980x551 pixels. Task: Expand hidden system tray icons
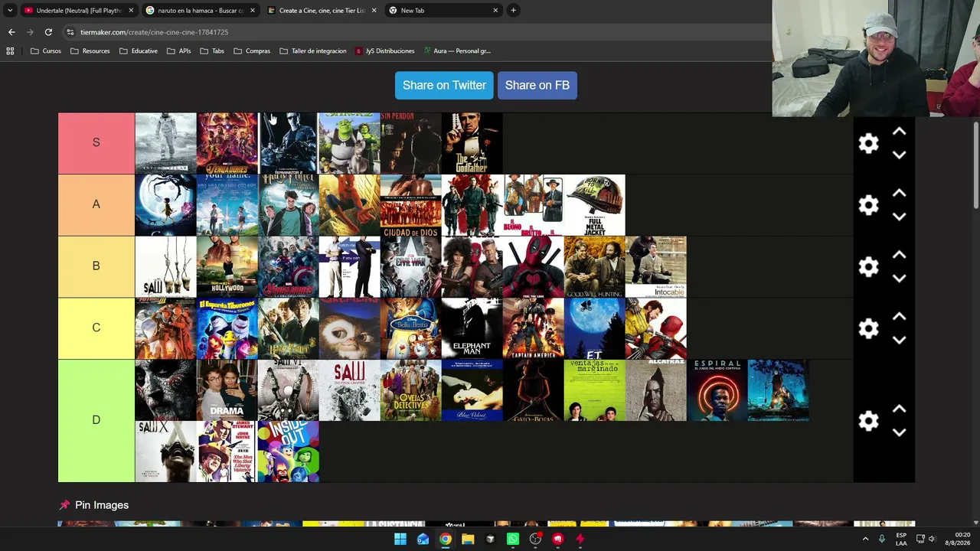[x=866, y=539]
